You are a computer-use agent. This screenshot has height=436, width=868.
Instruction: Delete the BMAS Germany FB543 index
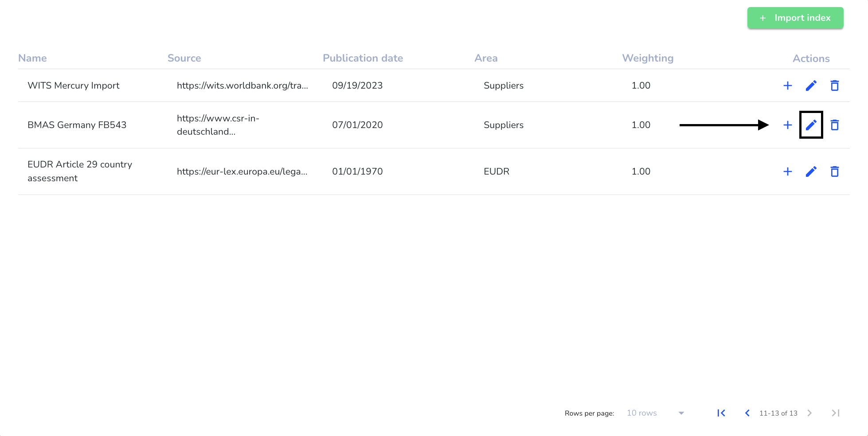tap(834, 125)
